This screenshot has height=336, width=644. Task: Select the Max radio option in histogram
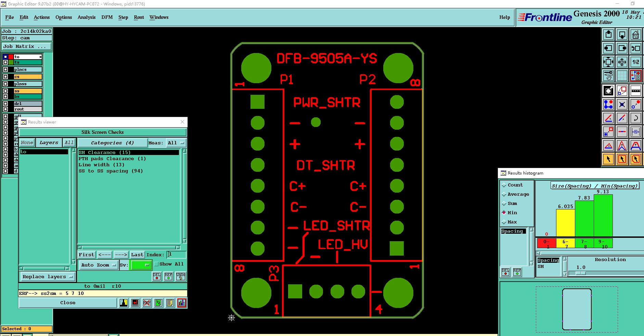coord(504,222)
